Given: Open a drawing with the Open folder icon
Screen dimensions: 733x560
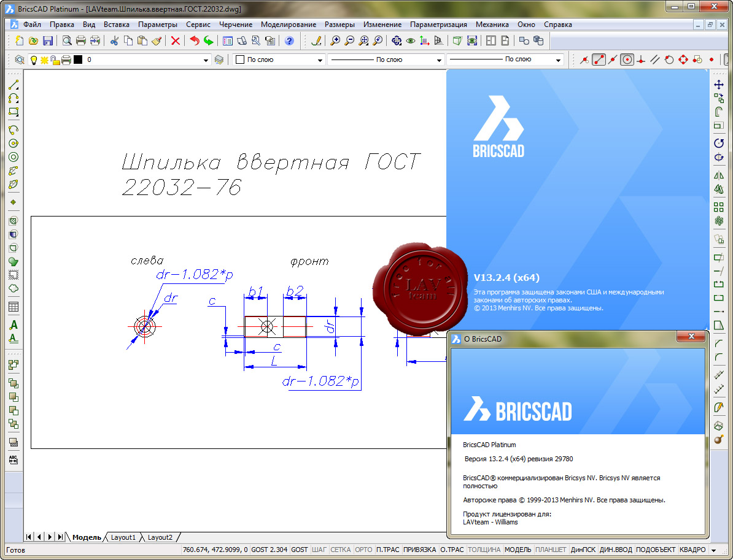Looking at the screenshot, I should tap(33, 40).
